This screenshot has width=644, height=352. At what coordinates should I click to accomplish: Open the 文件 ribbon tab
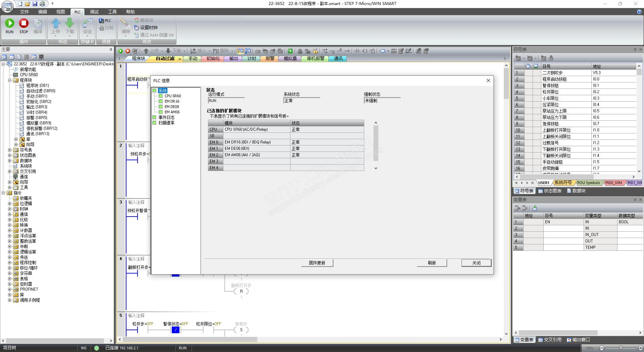click(x=24, y=12)
